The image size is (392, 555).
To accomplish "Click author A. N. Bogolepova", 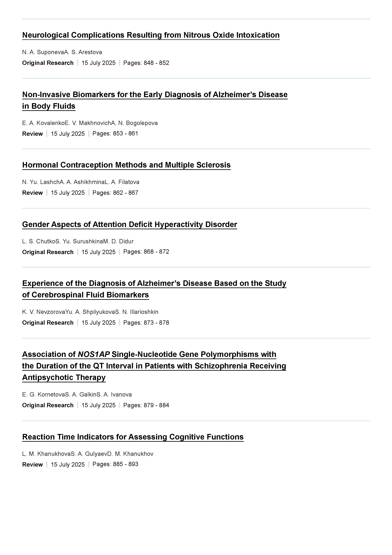I will click(135, 123).
